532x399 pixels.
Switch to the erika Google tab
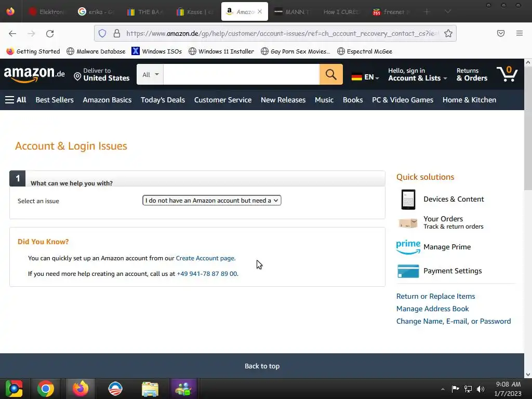(96, 12)
